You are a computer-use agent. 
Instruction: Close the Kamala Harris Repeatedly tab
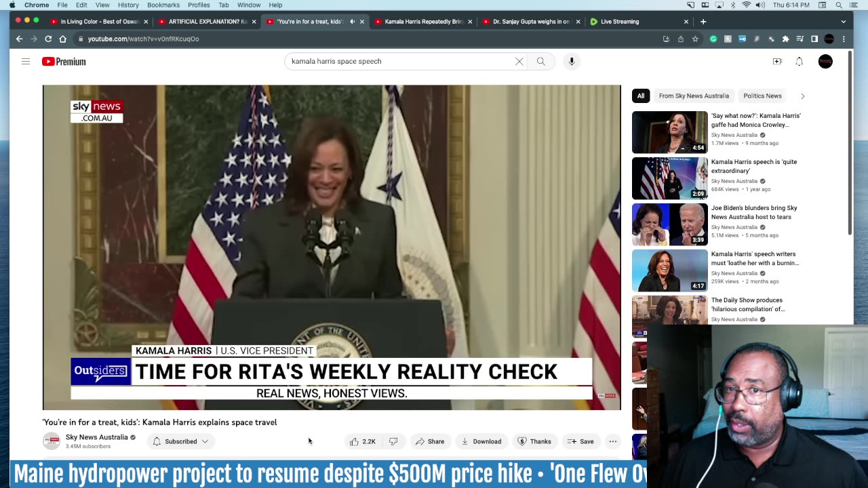pyautogui.click(x=470, y=22)
